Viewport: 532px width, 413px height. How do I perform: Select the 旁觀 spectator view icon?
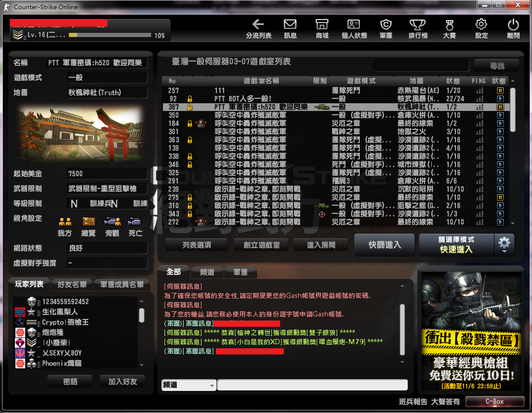pyautogui.click(x=112, y=222)
